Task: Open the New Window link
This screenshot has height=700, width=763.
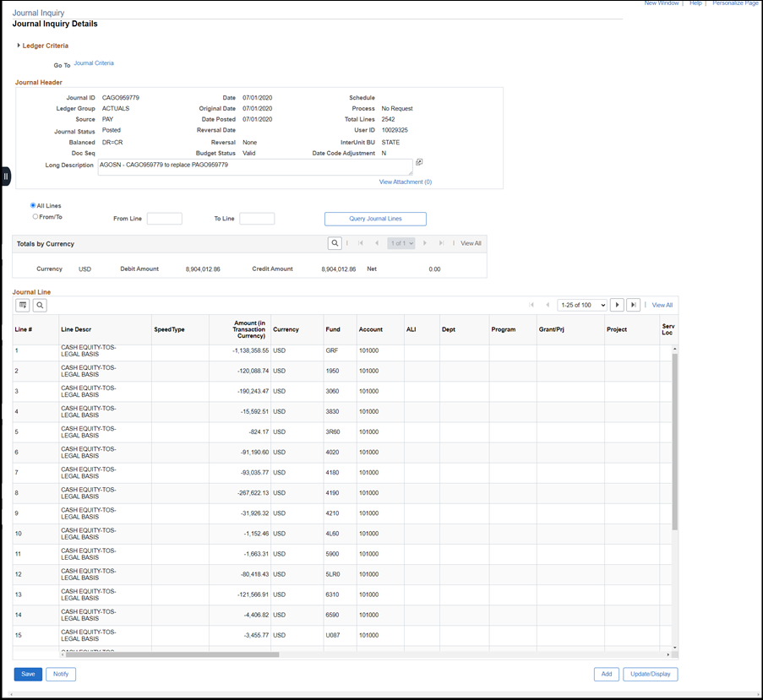Action: (662, 3)
